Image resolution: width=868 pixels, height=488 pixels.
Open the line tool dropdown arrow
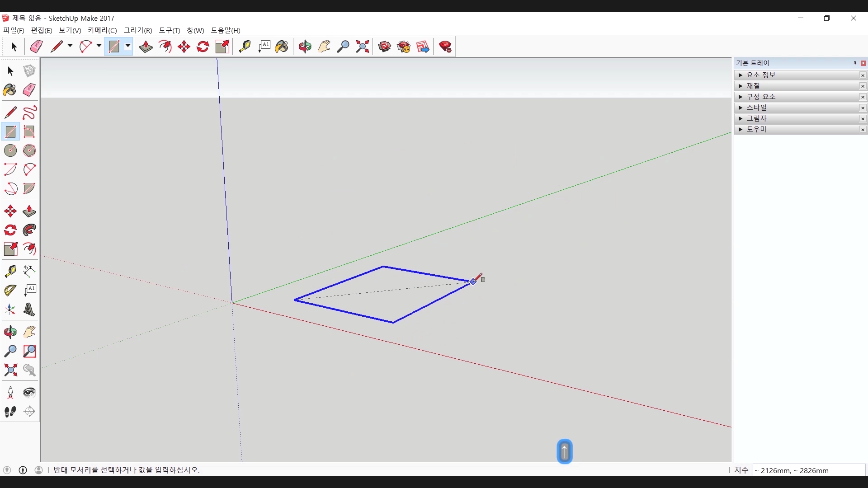[x=70, y=46]
